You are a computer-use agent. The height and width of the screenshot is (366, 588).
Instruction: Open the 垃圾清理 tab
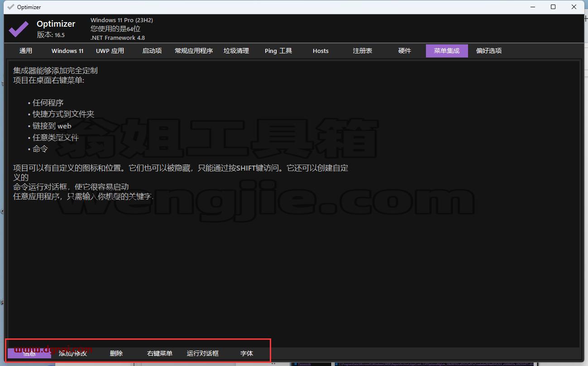pos(236,51)
